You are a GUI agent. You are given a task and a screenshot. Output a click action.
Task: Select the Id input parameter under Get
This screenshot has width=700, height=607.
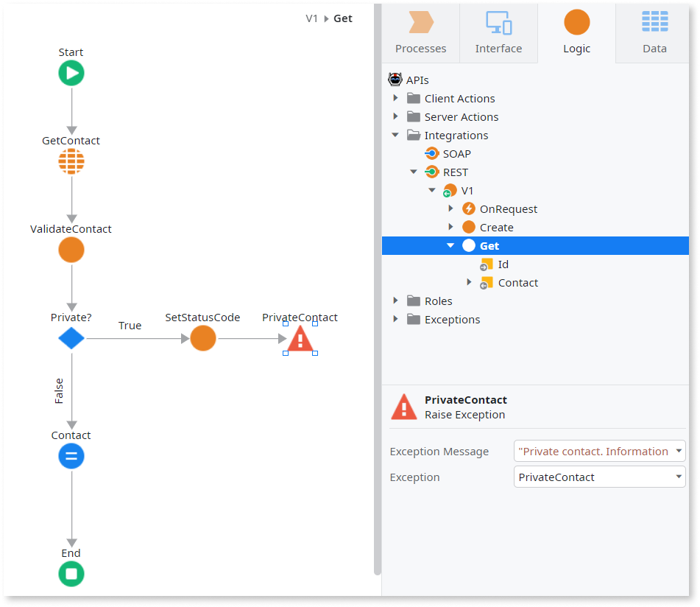501,264
